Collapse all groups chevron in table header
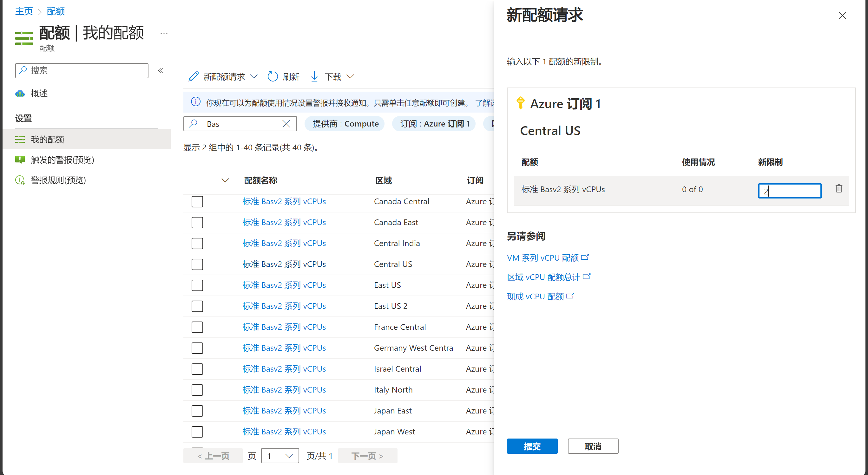Screen dimensions: 868x475 pos(225,180)
